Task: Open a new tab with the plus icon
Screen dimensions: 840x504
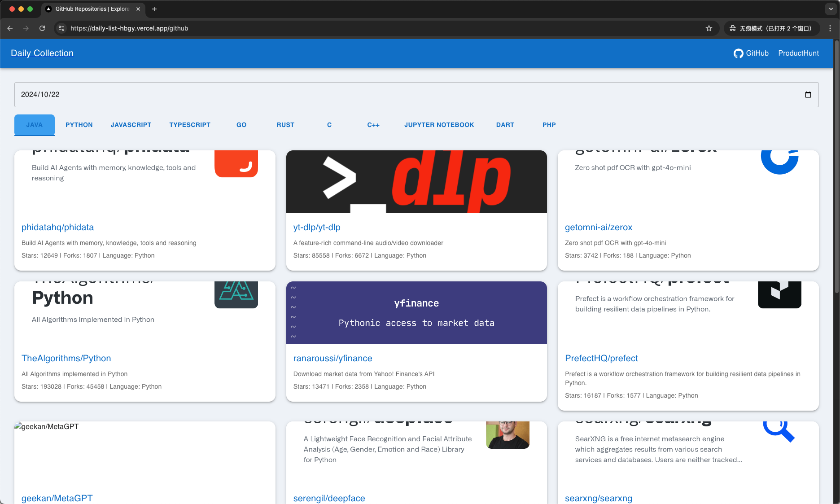Action: (154, 9)
